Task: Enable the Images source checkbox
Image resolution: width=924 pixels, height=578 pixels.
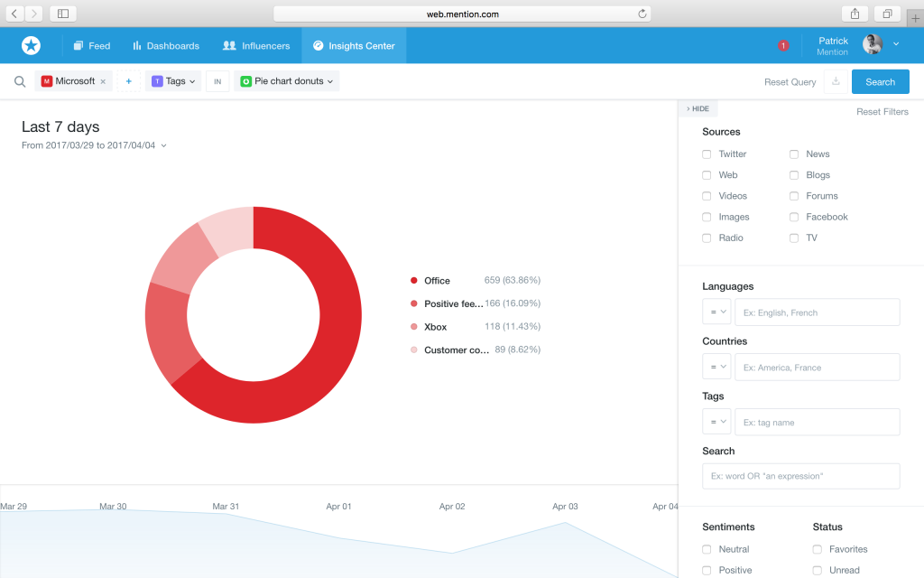Action: click(707, 217)
